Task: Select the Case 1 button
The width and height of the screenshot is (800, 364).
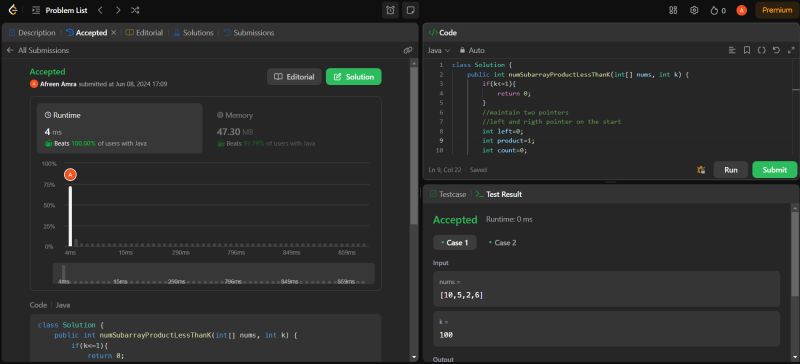Action: pyautogui.click(x=455, y=242)
